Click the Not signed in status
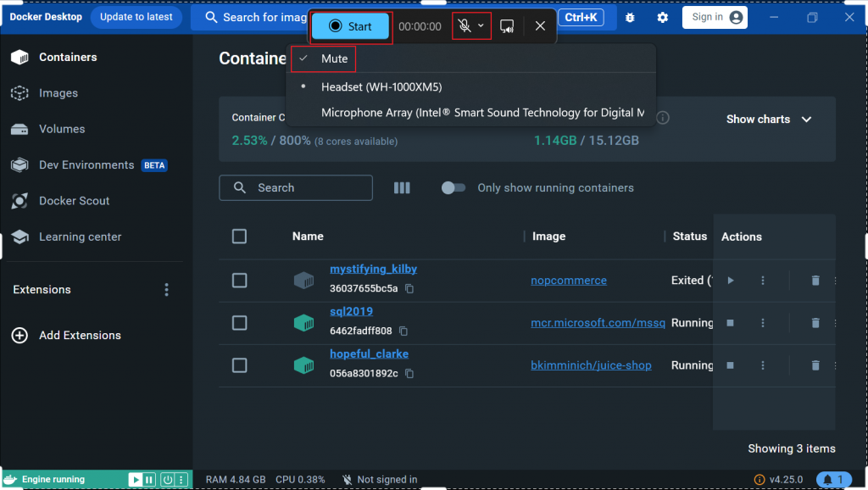Image resolution: width=868 pixels, height=490 pixels. click(x=380, y=480)
